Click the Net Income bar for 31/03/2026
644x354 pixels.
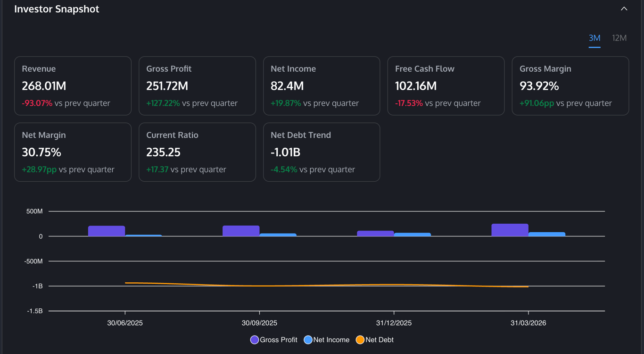pyautogui.click(x=547, y=234)
